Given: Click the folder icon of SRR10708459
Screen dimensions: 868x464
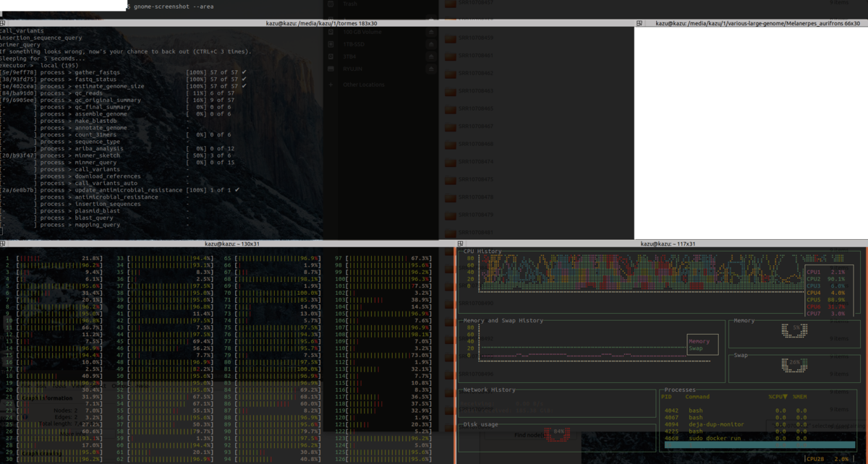Looking at the screenshot, I should 450,38.
